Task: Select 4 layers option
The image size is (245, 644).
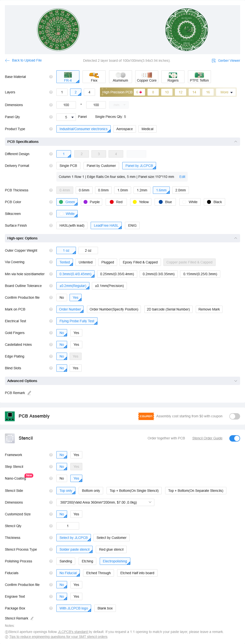Action: 89,92
